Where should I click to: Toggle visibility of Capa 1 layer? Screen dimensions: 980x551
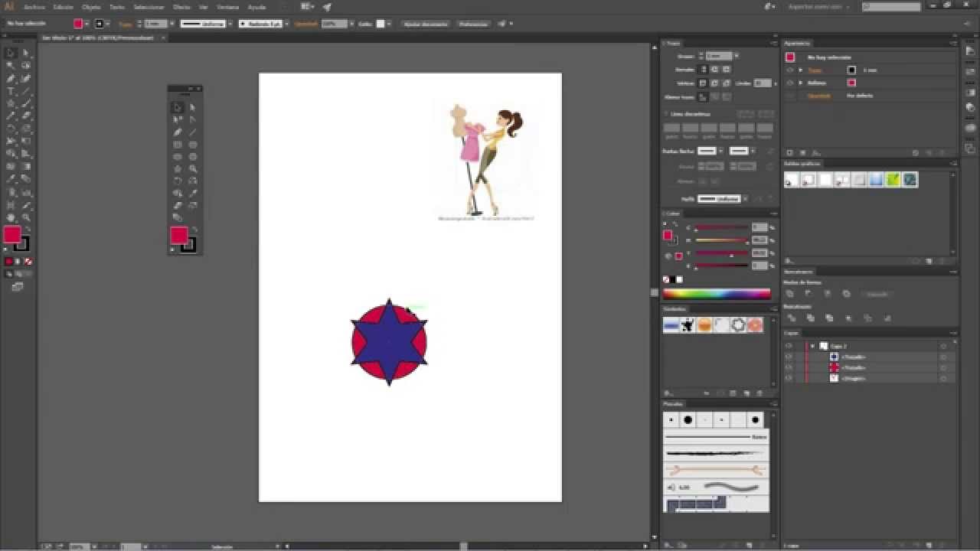789,346
